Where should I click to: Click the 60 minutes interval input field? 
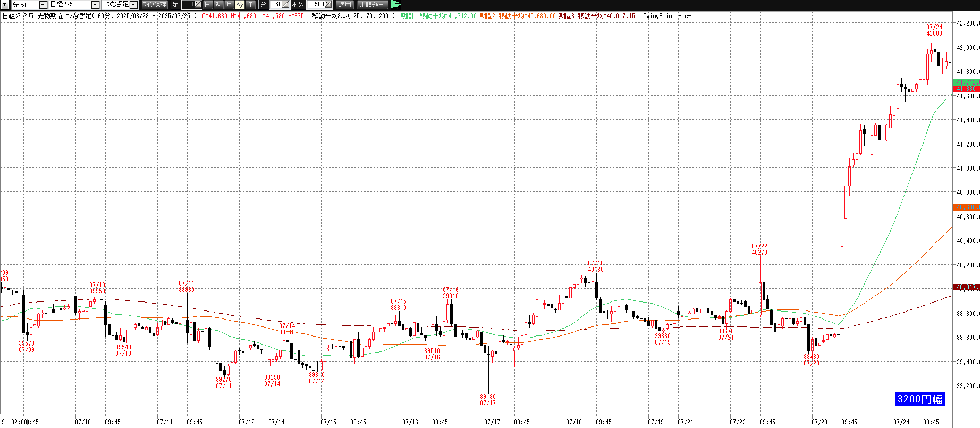[276, 5]
